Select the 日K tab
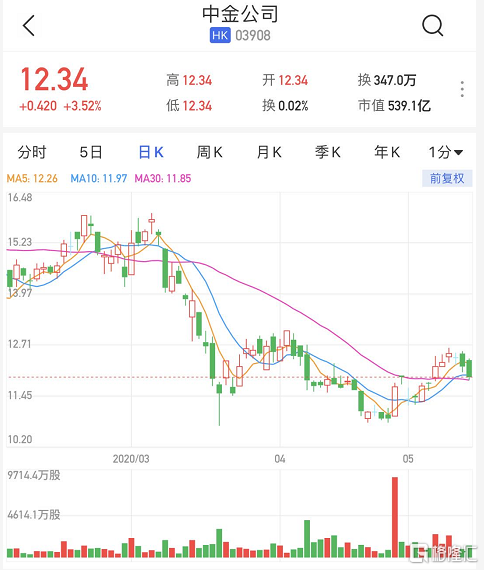The width and height of the screenshot is (484, 570). click(151, 152)
